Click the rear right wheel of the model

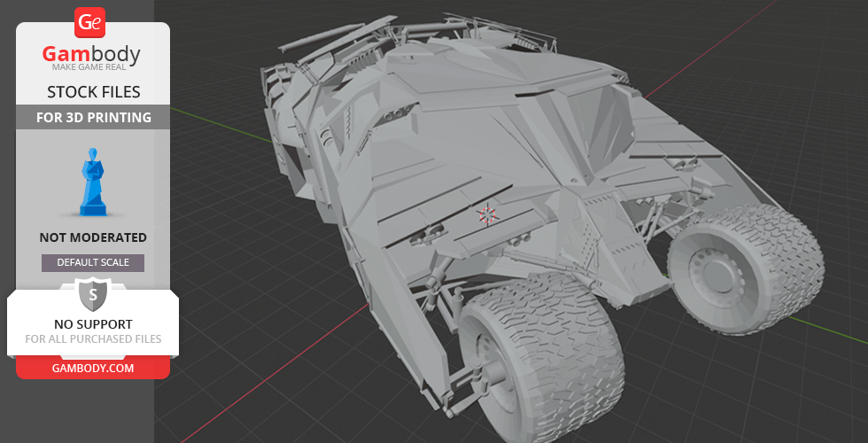[x=745, y=269]
